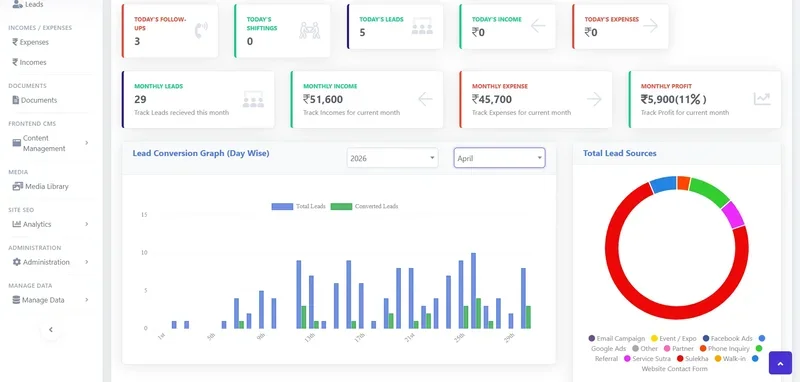Click the ₹5,900(11%) profit value
Screen dimensions: 800x382
click(673, 99)
